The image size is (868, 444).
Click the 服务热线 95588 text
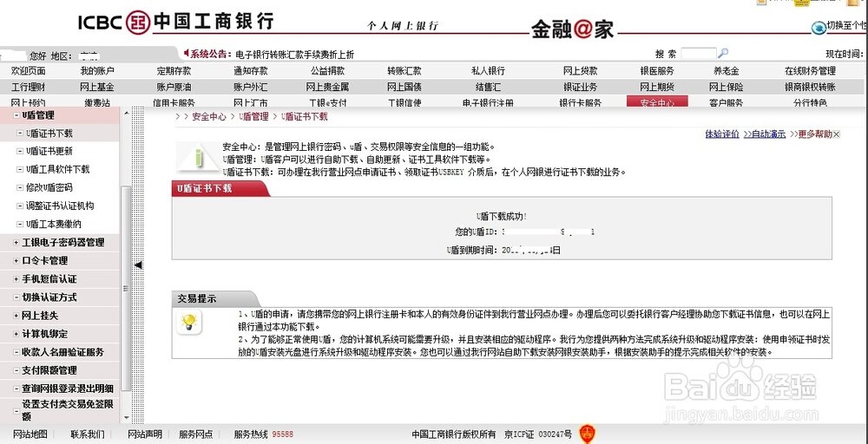pos(264,434)
